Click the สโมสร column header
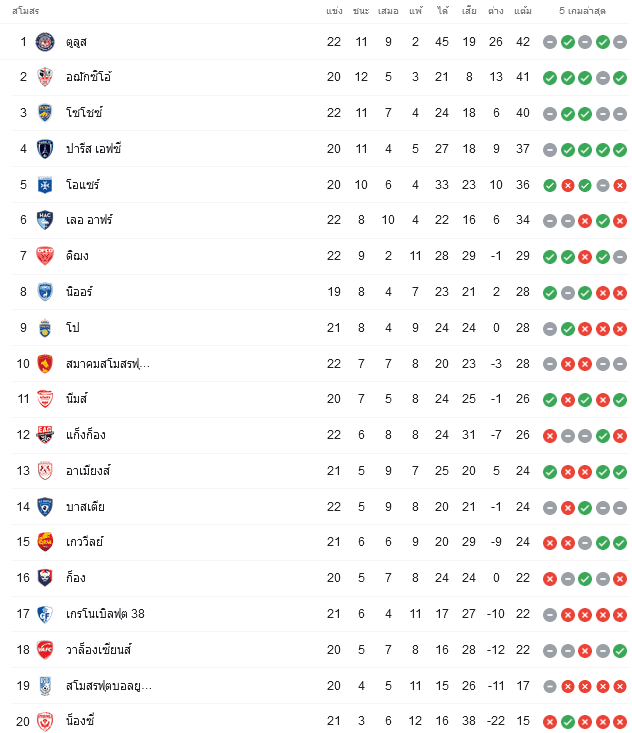Viewport: 632px width, 733px height. [26, 11]
